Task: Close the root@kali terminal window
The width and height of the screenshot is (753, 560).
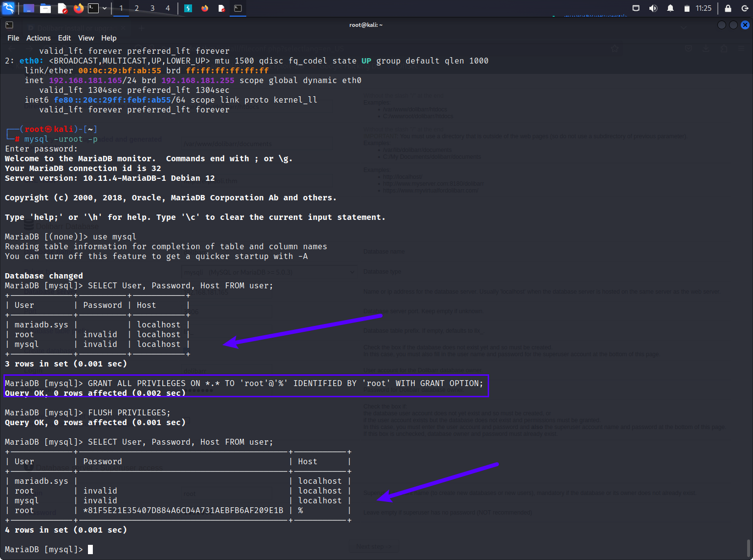Action: coord(745,25)
